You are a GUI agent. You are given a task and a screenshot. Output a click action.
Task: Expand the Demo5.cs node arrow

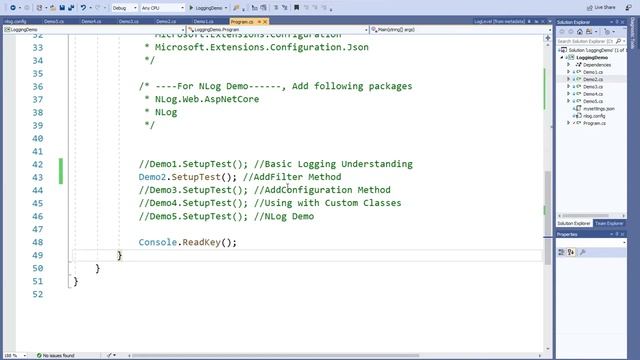pos(569,101)
